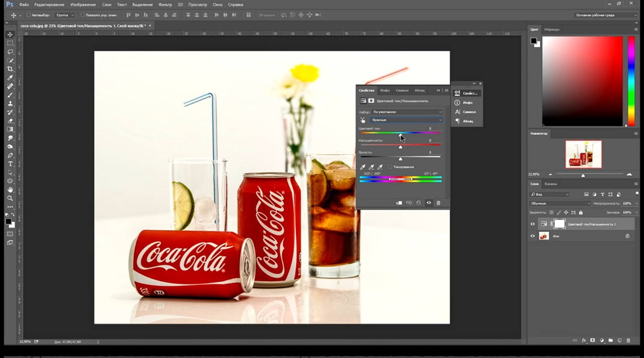This screenshot has height=358, width=644.
Task: Open the Слои menu
Action: (x=107, y=5)
